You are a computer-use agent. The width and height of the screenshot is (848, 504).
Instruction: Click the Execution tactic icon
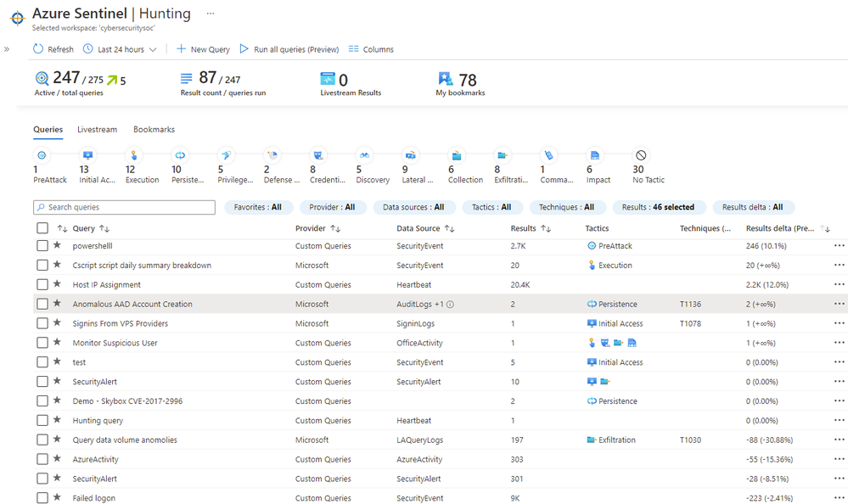[x=133, y=155]
